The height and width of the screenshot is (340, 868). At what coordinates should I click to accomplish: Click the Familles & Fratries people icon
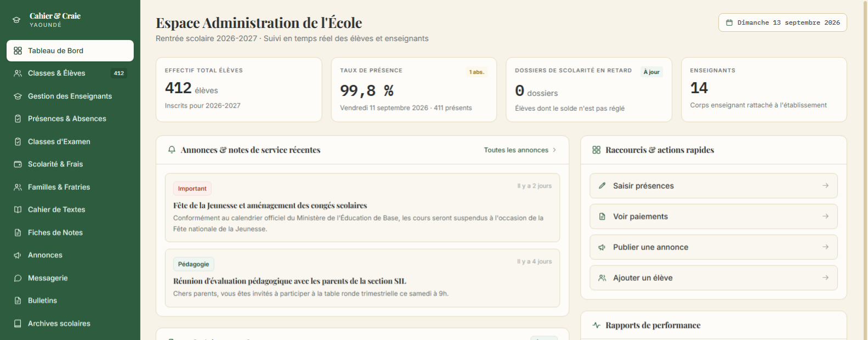[18, 187]
